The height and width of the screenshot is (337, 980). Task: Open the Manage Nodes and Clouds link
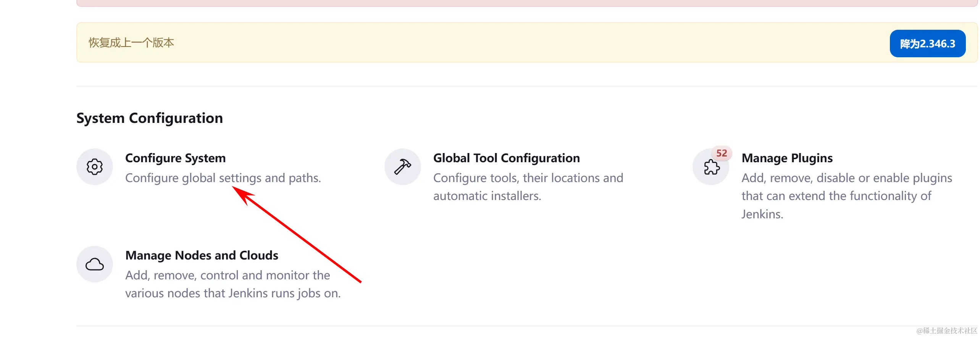pyautogui.click(x=202, y=255)
